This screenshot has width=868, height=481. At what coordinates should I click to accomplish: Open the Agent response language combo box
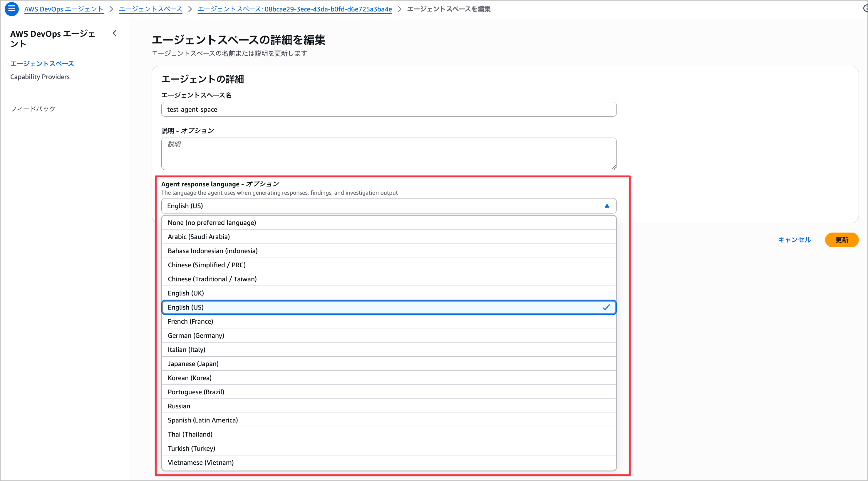(388, 206)
